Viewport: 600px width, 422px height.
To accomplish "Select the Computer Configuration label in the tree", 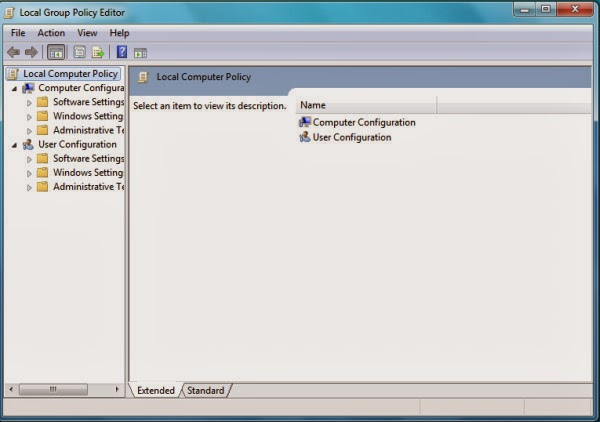I will pos(81,88).
